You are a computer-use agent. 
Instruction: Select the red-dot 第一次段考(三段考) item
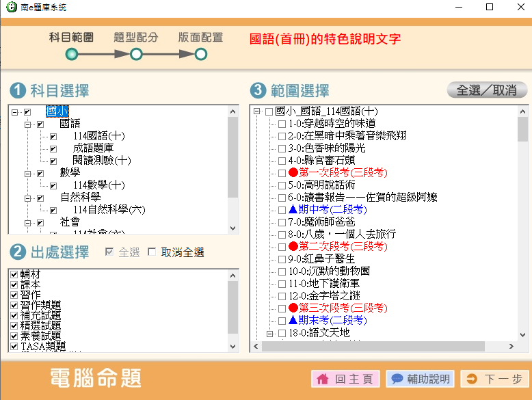coord(337,172)
